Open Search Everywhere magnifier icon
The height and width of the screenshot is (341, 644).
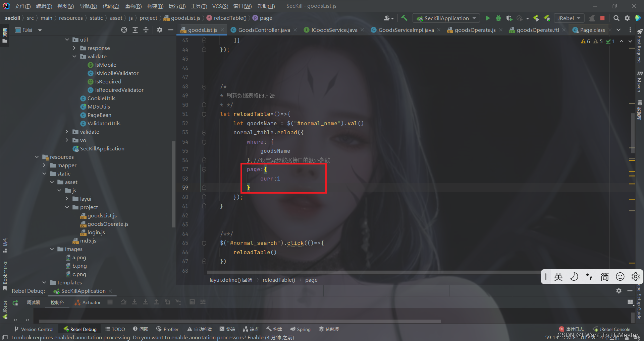coord(616,18)
